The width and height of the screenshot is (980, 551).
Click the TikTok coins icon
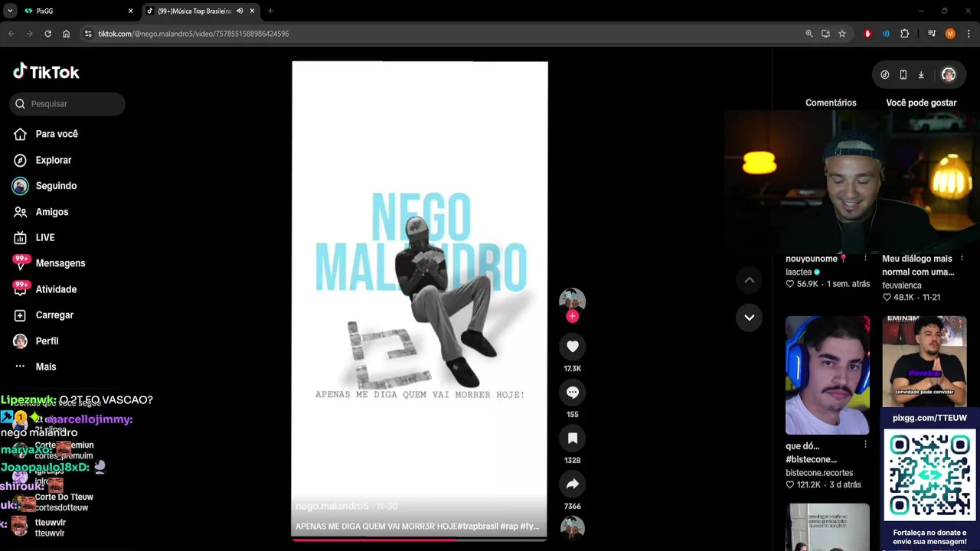[x=884, y=75]
